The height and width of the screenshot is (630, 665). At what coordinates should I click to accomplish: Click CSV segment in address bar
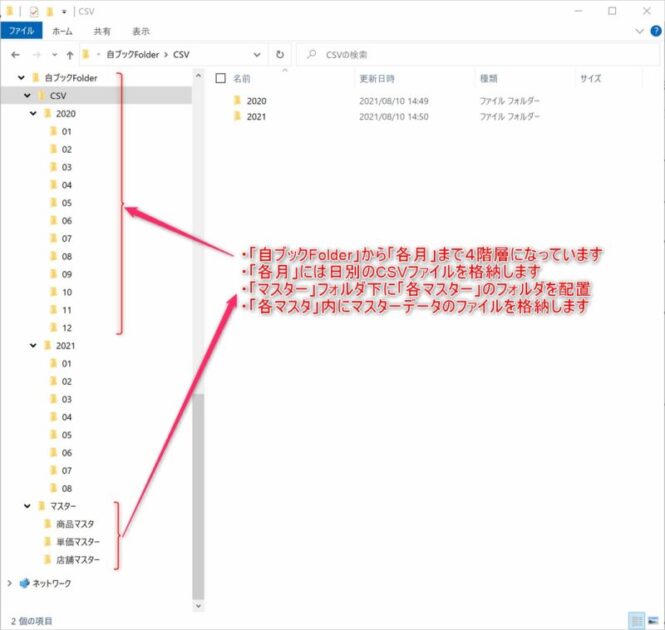pyautogui.click(x=181, y=55)
